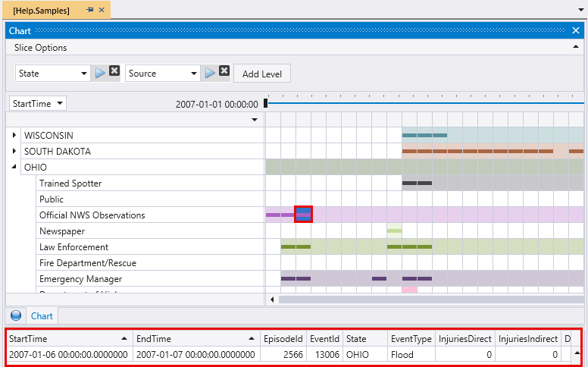Select the Fire Department/Rescue row

tap(150, 262)
